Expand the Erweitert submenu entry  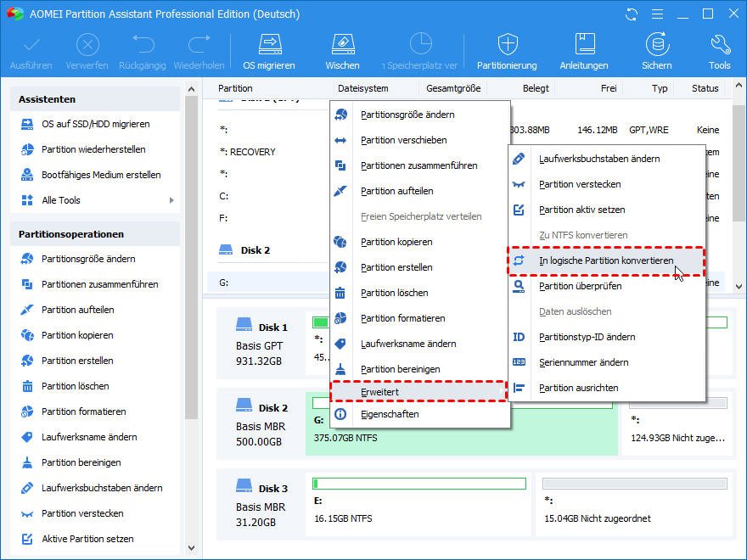[x=419, y=392]
